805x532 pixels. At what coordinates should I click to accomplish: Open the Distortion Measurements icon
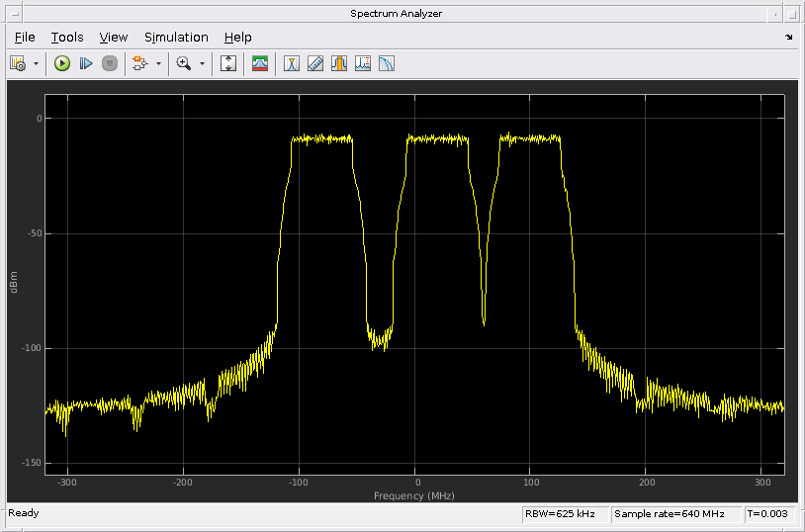click(363, 63)
